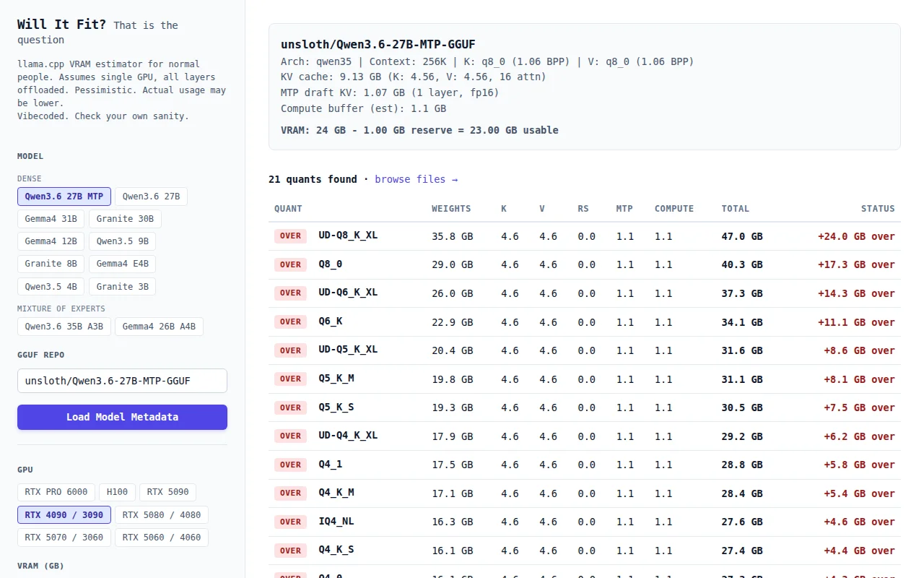Click the WEIGHTS column header

(x=451, y=209)
